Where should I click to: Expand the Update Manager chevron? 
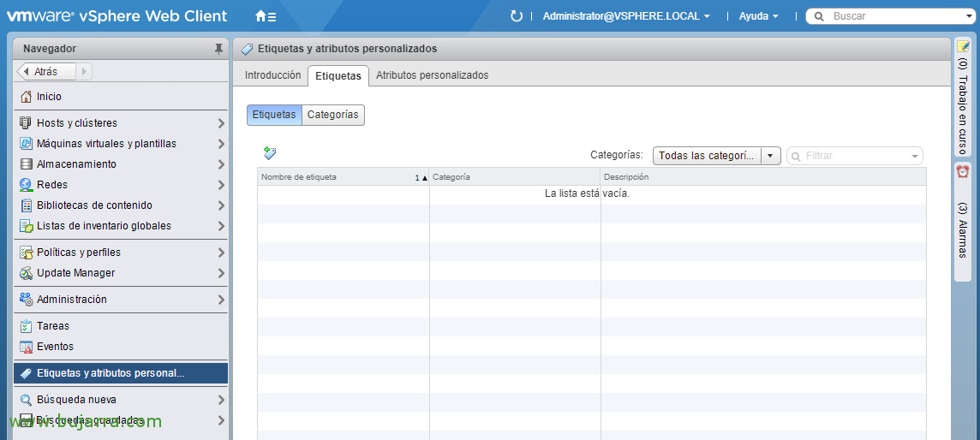click(x=221, y=273)
